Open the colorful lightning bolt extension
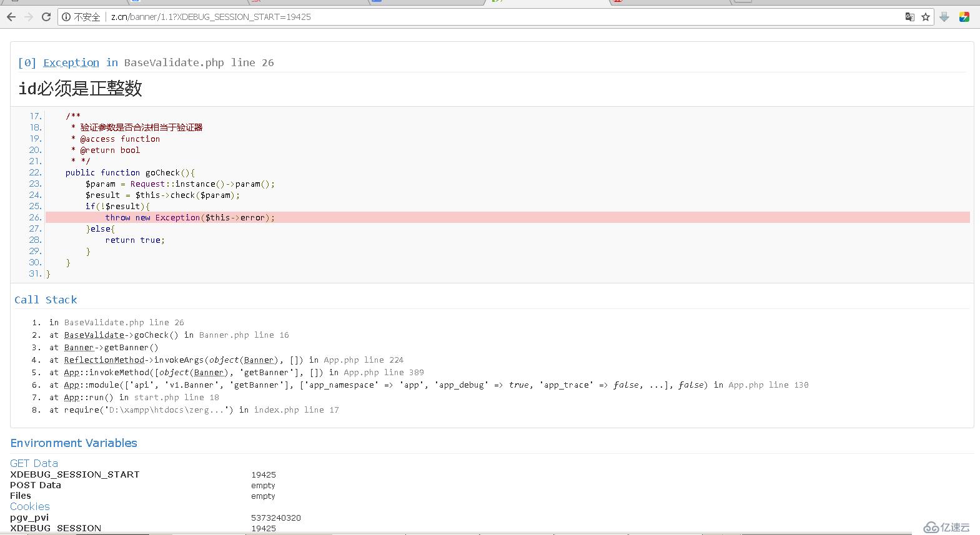Screen dimensions: 980x535 (x=964, y=17)
